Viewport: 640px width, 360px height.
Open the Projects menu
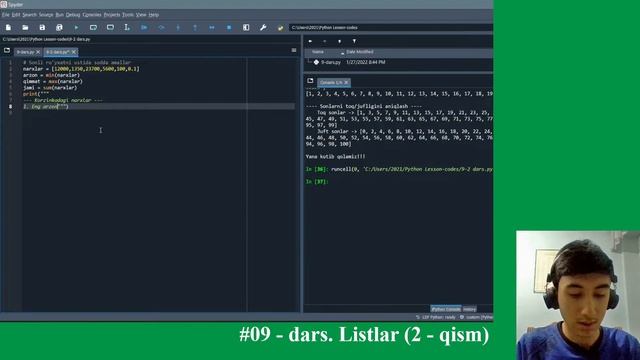tap(112, 15)
